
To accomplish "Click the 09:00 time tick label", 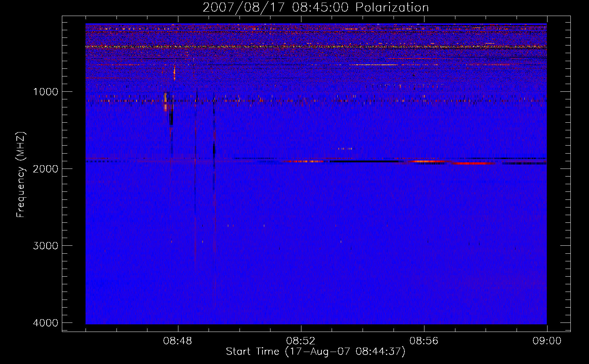I will pyautogui.click(x=547, y=341).
